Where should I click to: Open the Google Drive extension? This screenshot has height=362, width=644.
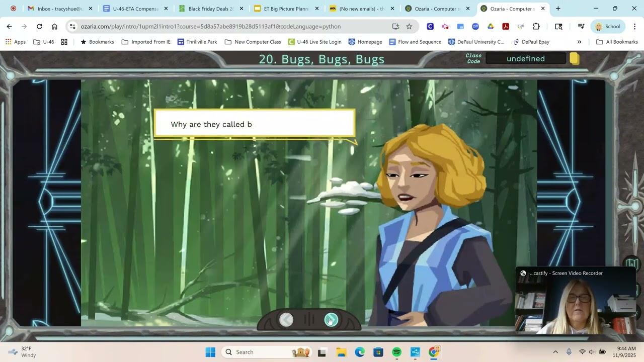click(491, 27)
